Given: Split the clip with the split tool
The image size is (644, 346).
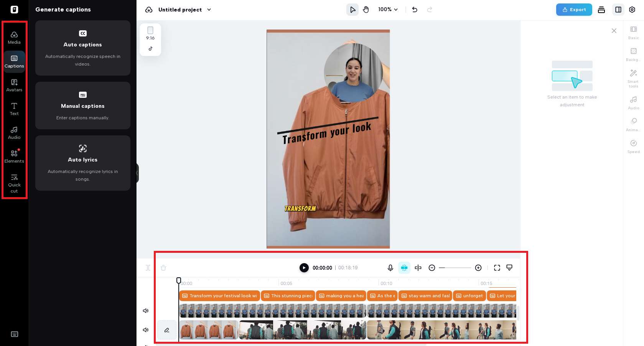Looking at the screenshot, I should pyautogui.click(x=418, y=268).
